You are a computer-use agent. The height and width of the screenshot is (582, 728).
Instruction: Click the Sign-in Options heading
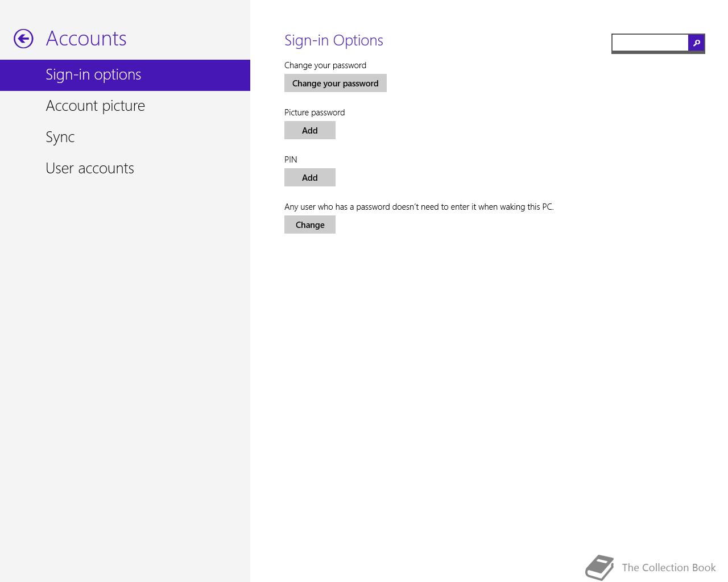point(334,40)
